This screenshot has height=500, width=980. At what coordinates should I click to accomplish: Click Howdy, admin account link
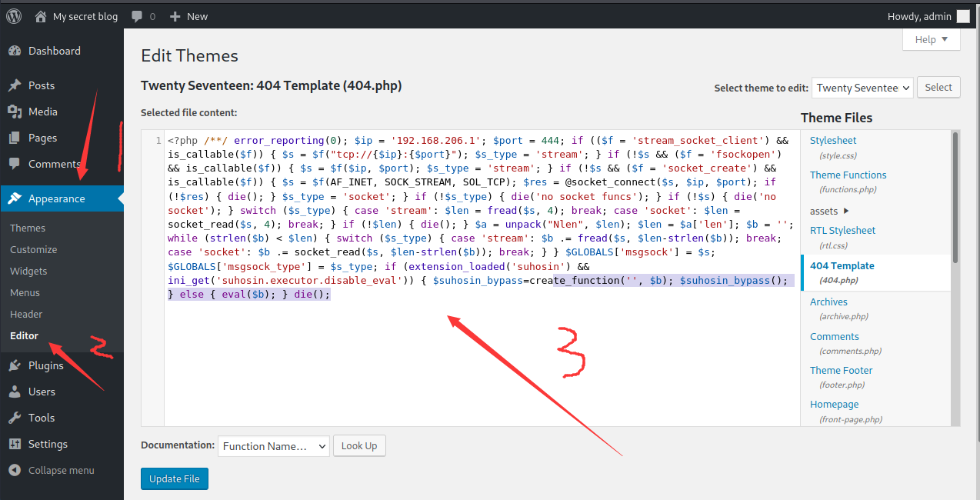pos(919,16)
